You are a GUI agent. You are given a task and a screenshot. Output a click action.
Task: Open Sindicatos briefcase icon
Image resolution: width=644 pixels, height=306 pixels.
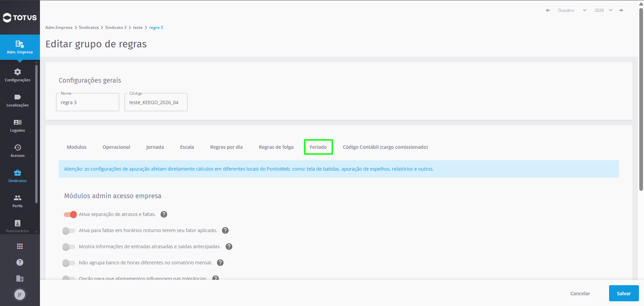(x=17, y=173)
